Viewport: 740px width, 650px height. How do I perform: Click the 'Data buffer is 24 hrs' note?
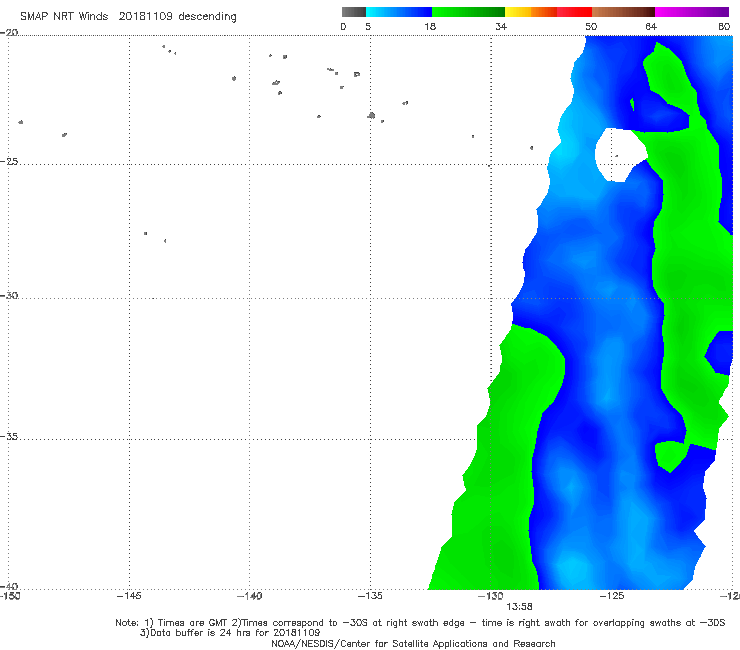pyautogui.click(x=230, y=633)
